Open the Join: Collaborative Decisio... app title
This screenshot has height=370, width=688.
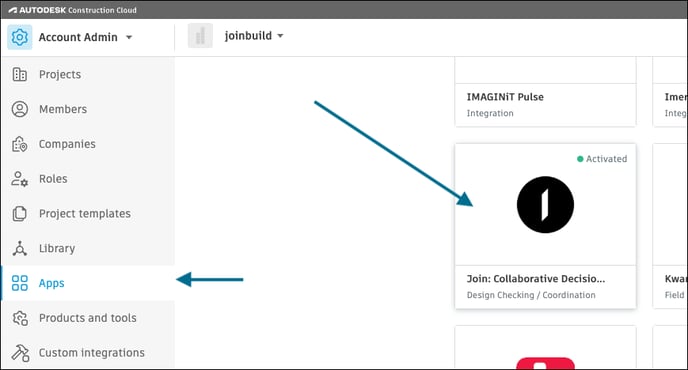click(536, 279)
